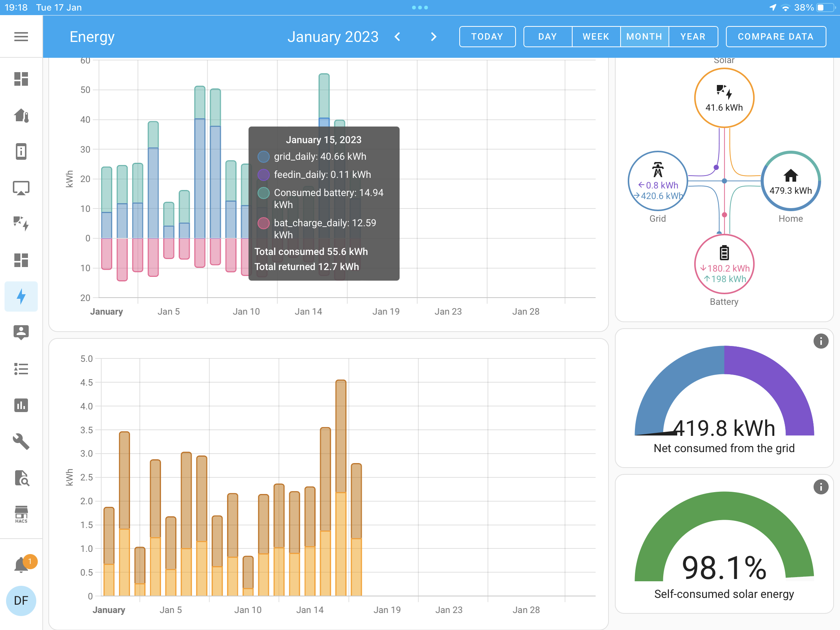This screenshot has width=840, height=630.
Task: Open the Logbook list sidebar icon
Action: point(21,369)
